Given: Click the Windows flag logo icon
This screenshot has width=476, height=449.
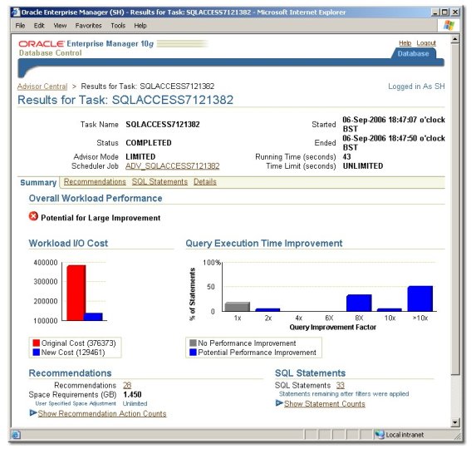Looking at the screenshot, I should 449,26.
